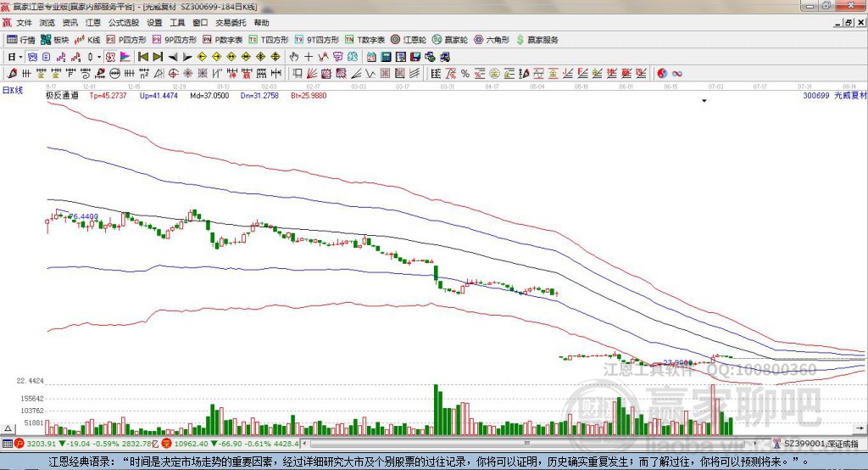Open the T四方形 tool

pos(269,40)
